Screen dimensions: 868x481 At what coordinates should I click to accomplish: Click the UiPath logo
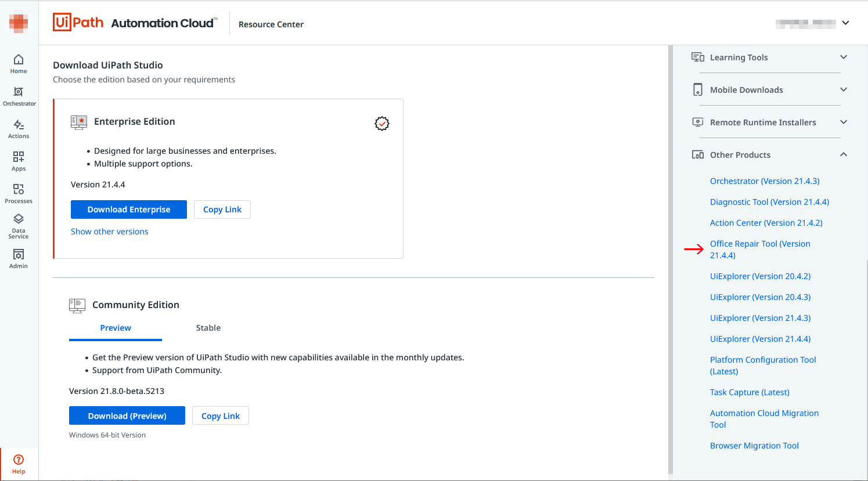click(78, 23)
